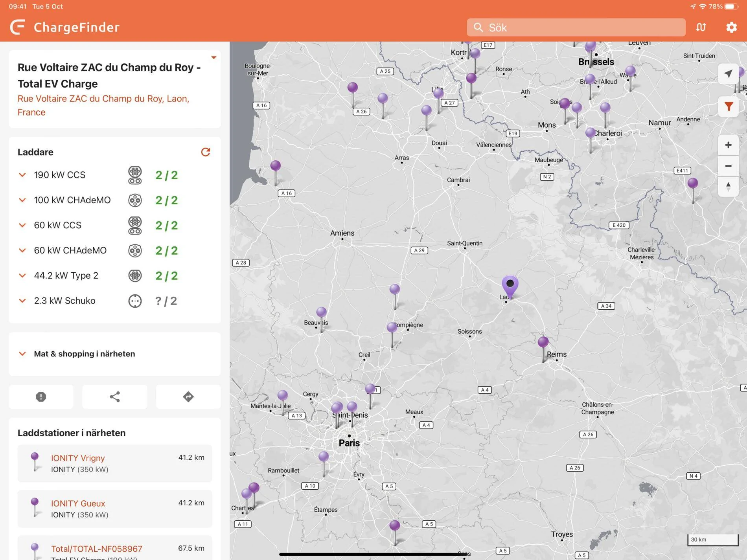
Task: Click the ChargeFinder logo icon
Action: tap(17, 27)
